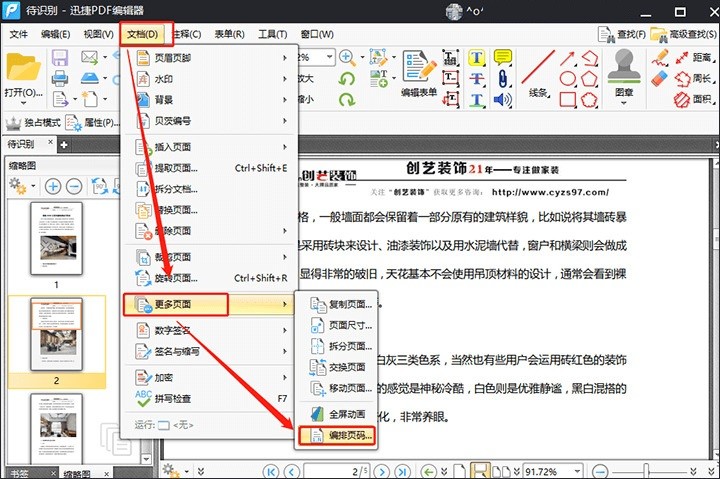
Task: Expand the 加密 submenu
Action: [211, 378]
